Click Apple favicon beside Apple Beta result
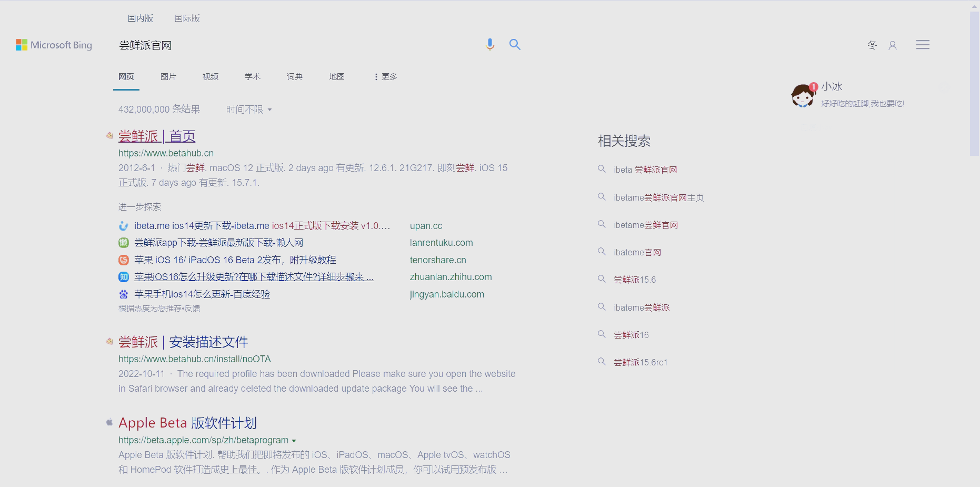The height and width of the screenshot is (487, 980). pos(109,422)
